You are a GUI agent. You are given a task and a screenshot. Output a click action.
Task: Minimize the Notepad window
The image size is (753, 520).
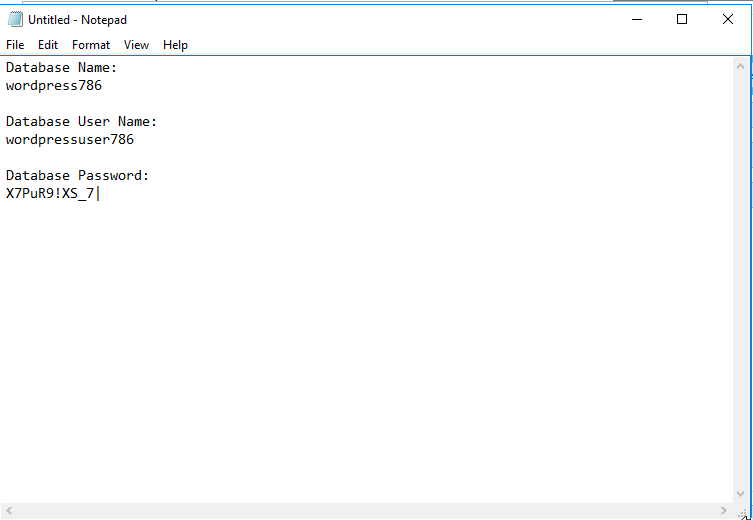point(637,19)
